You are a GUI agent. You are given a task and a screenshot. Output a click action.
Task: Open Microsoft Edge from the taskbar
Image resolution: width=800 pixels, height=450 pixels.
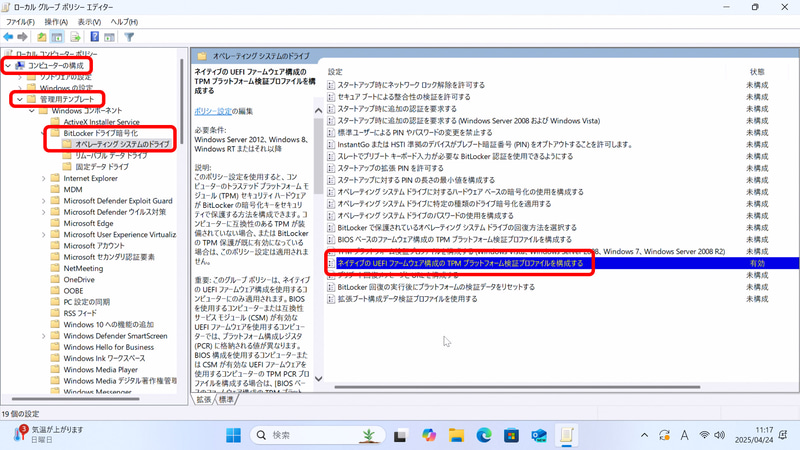click(484, 435)
